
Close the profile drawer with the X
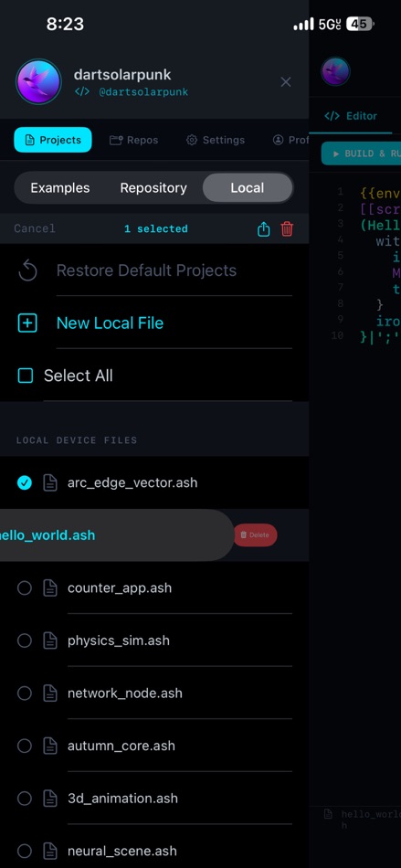285,82
